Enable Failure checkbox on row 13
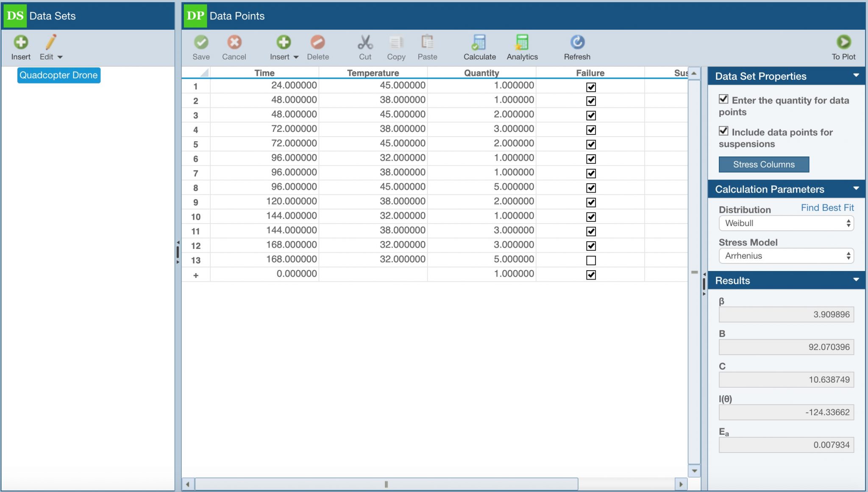 592,260
